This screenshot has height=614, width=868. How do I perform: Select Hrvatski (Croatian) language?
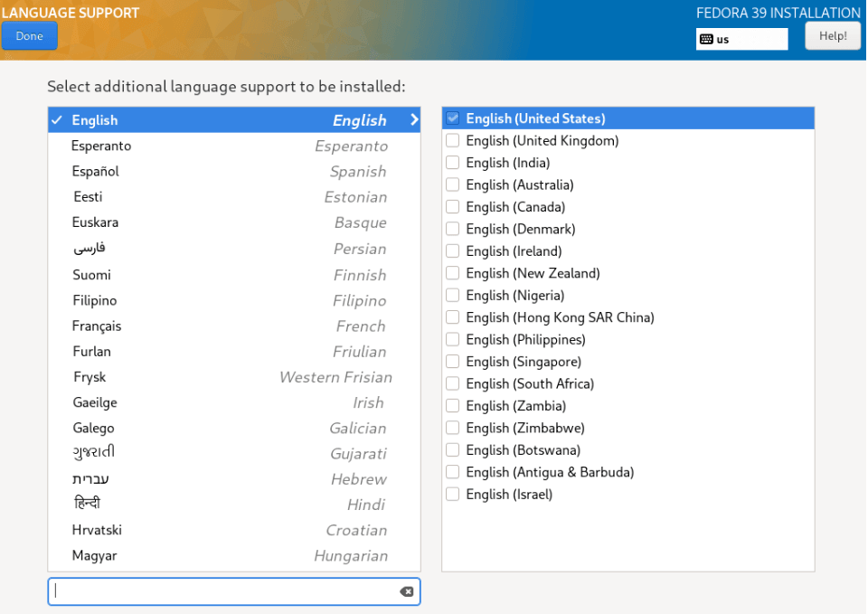point(233,529)
